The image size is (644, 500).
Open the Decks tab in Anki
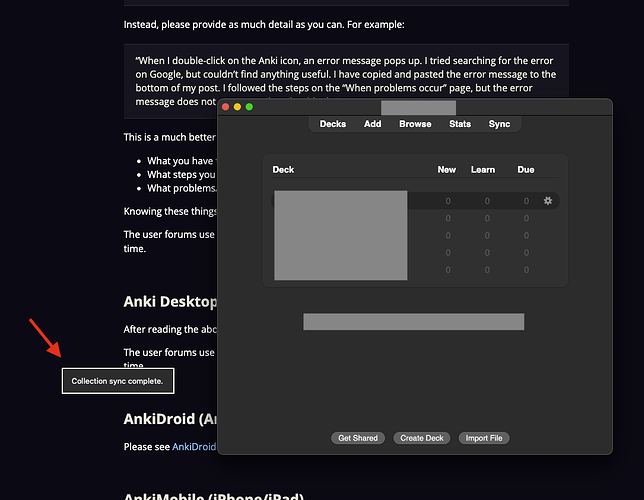[333, 124]
